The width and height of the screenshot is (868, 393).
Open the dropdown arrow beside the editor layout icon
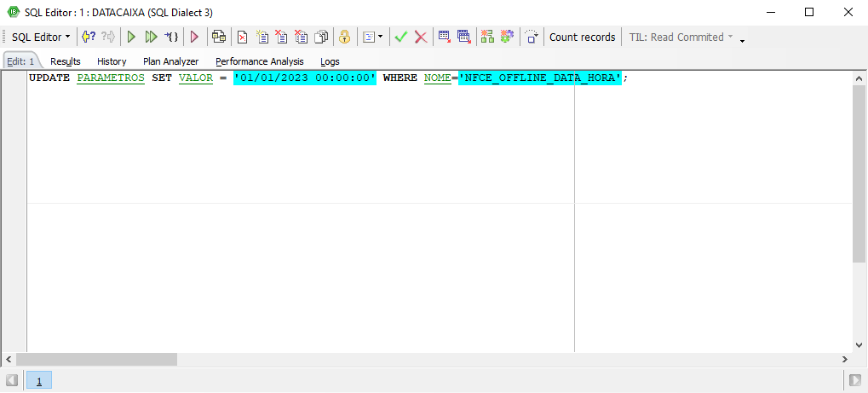(x=380, y=37)
